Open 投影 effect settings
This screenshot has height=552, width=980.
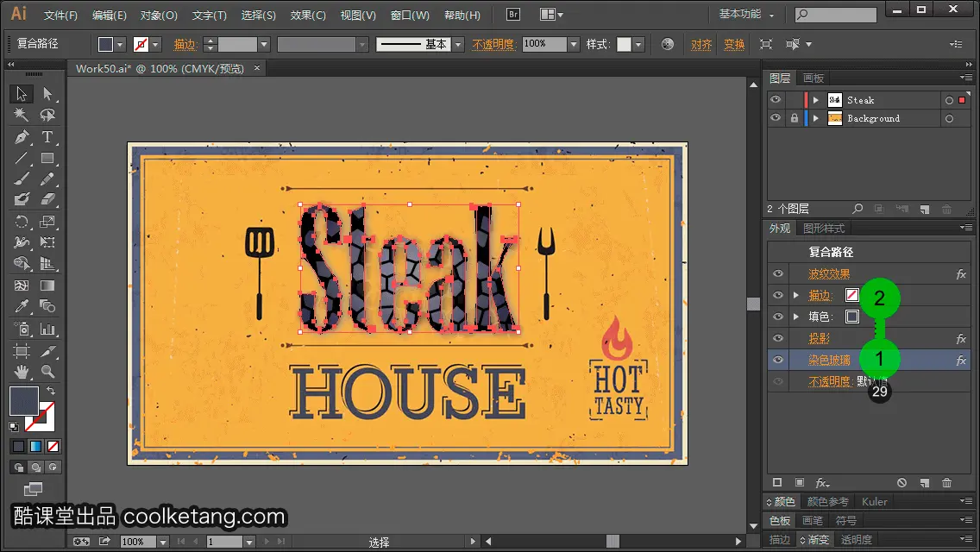[x=819, y=338]
